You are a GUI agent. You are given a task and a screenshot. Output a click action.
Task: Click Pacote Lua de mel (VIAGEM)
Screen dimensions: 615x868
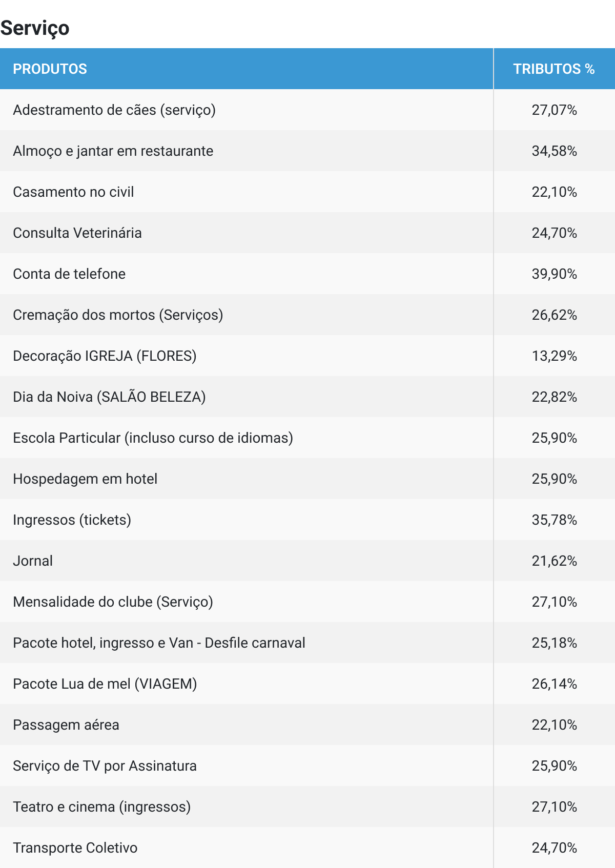coord(105,684)
